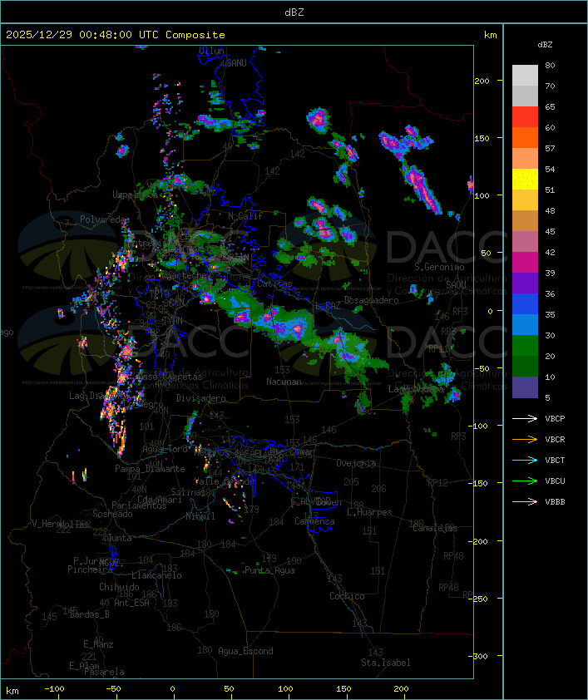Click the 'Polvaredas' map label

tap(105, 219)
